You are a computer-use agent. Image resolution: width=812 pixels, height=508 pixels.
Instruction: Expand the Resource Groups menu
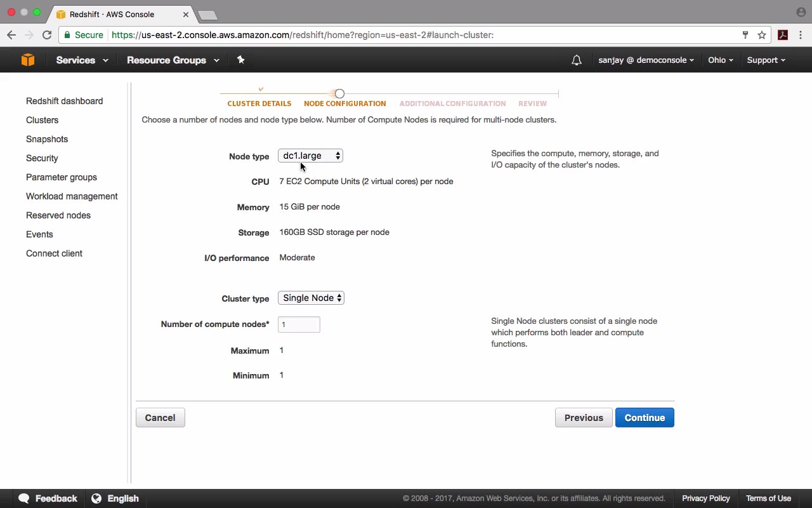(x=173, y=60)
